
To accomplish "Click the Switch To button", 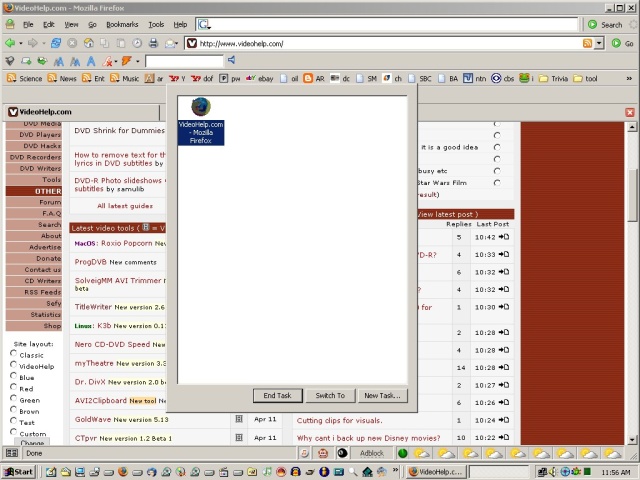I will [x=330, y=396].
